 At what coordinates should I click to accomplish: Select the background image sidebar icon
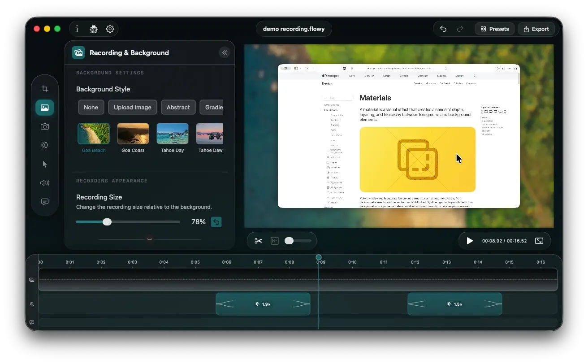(45, 108)
